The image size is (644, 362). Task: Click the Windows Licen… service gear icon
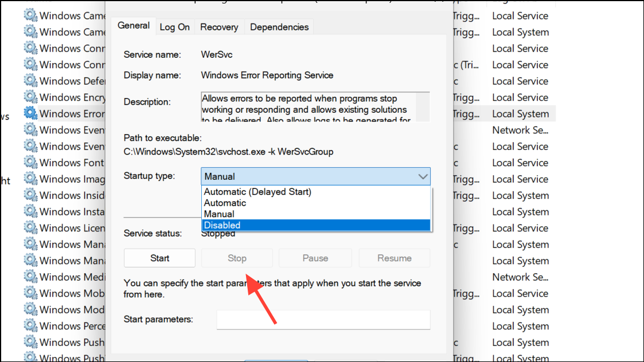(30, 228)
